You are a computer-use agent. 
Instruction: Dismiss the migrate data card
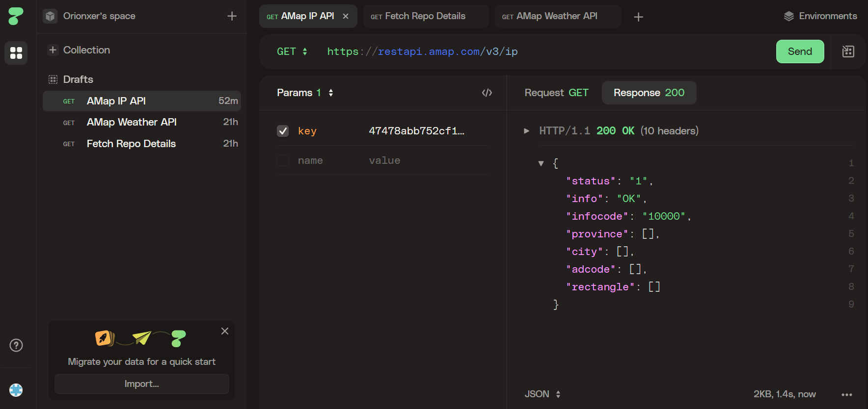click(225, 331)
